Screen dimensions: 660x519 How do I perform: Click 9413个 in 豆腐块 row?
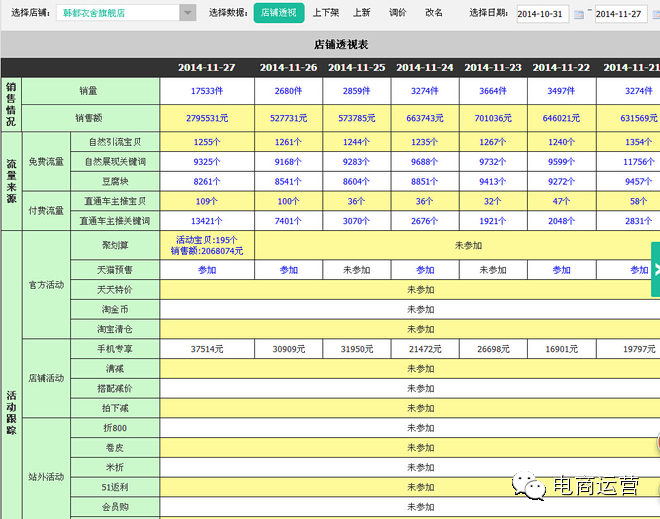(493, 181)
